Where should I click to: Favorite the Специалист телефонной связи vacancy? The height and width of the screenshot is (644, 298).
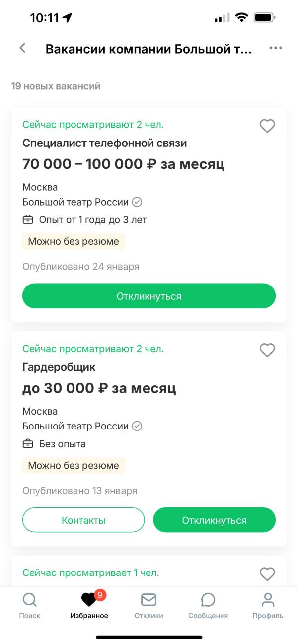tap(267, 126)
